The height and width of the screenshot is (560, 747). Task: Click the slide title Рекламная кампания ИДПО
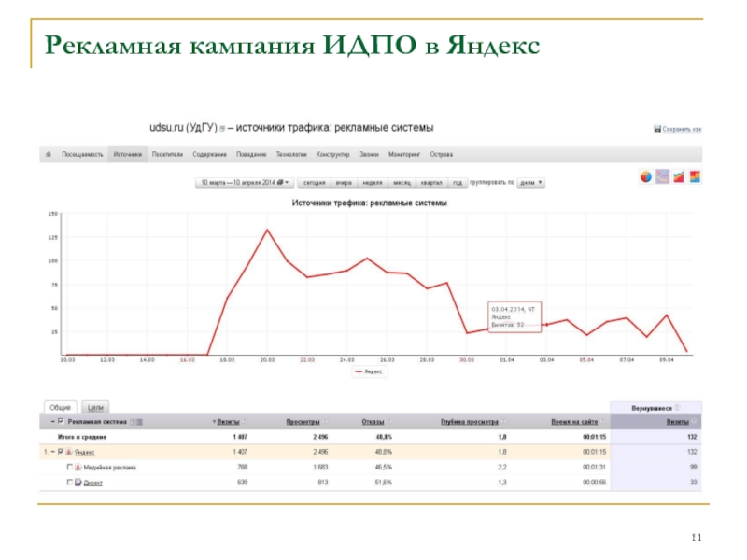292,45
